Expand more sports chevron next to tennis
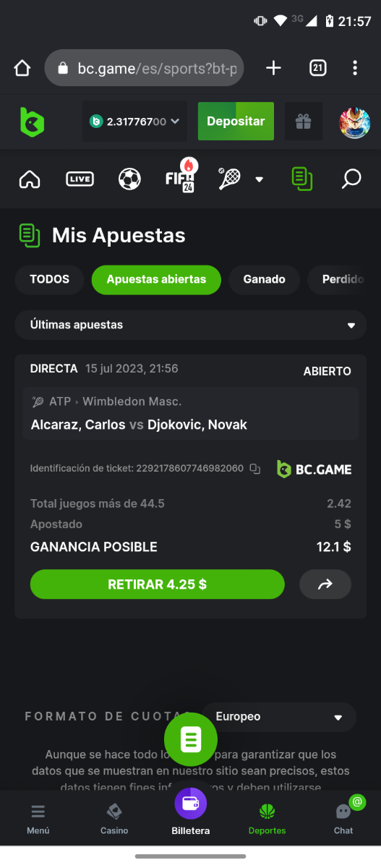The image size is (381, 868). [x=260, y=179]
